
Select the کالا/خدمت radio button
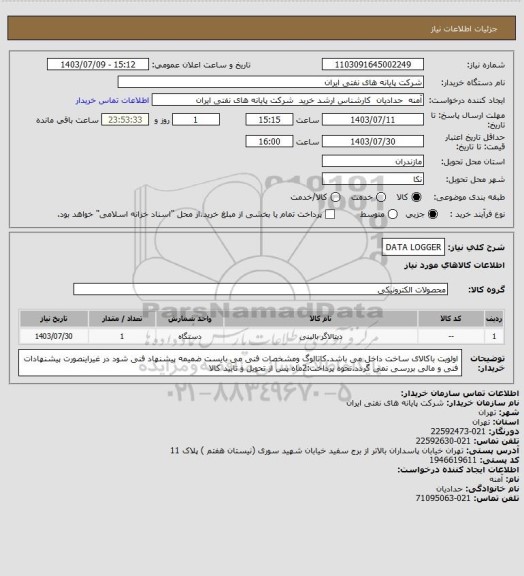pyautogui.click(x=335, y=197)
